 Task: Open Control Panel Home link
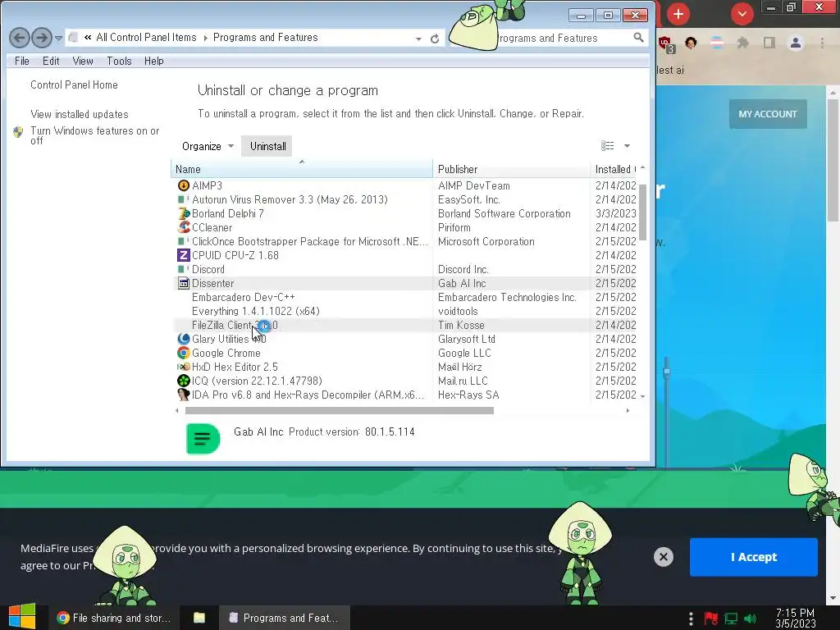point(74,84)
